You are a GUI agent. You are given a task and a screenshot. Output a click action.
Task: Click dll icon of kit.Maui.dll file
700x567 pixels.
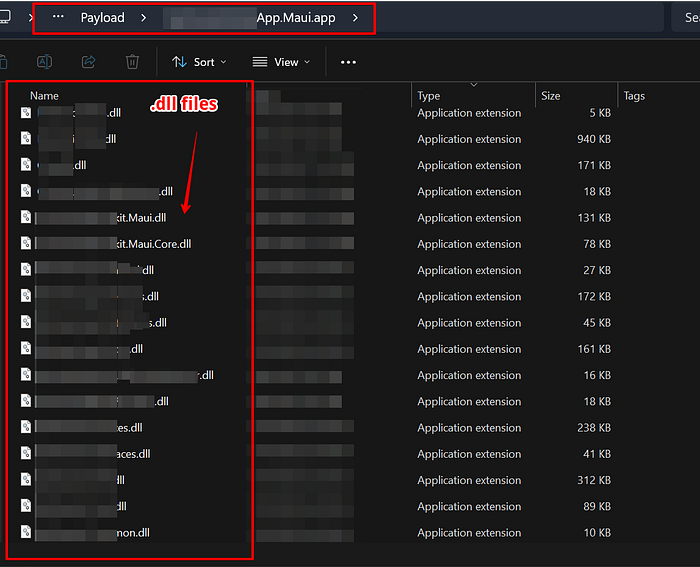26,217
